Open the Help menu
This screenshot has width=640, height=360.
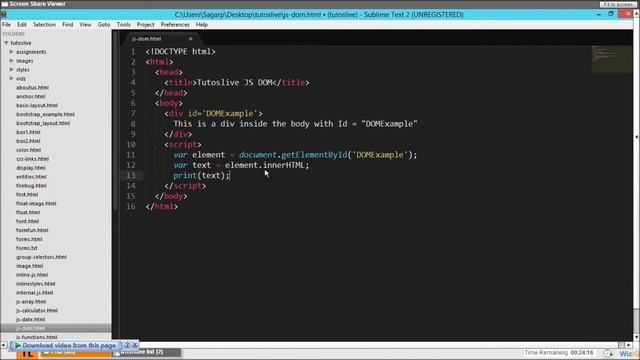[202, 24]
